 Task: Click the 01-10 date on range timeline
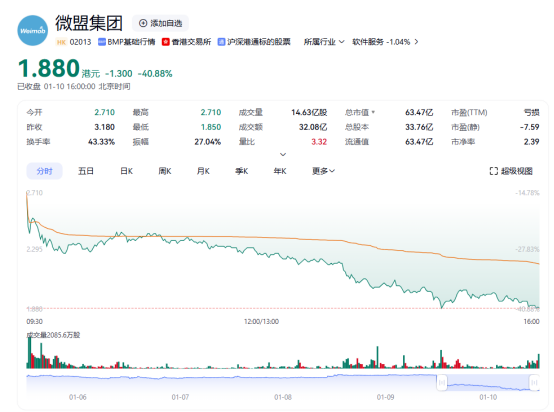(x=488, y=397)
